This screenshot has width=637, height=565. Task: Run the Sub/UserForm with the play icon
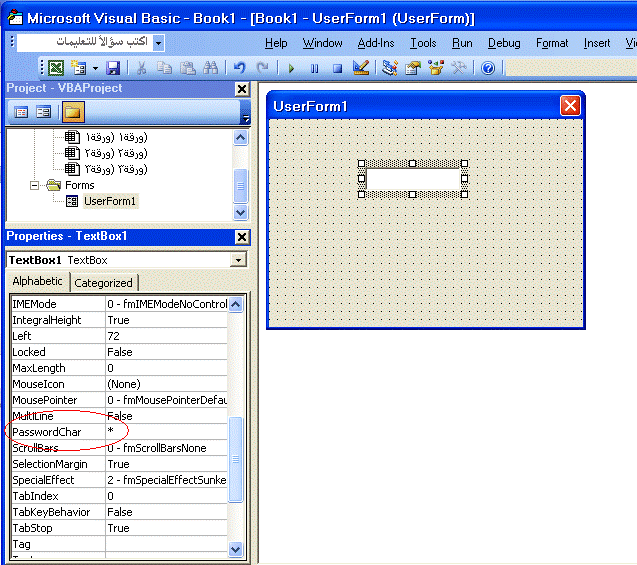(291, 68)
